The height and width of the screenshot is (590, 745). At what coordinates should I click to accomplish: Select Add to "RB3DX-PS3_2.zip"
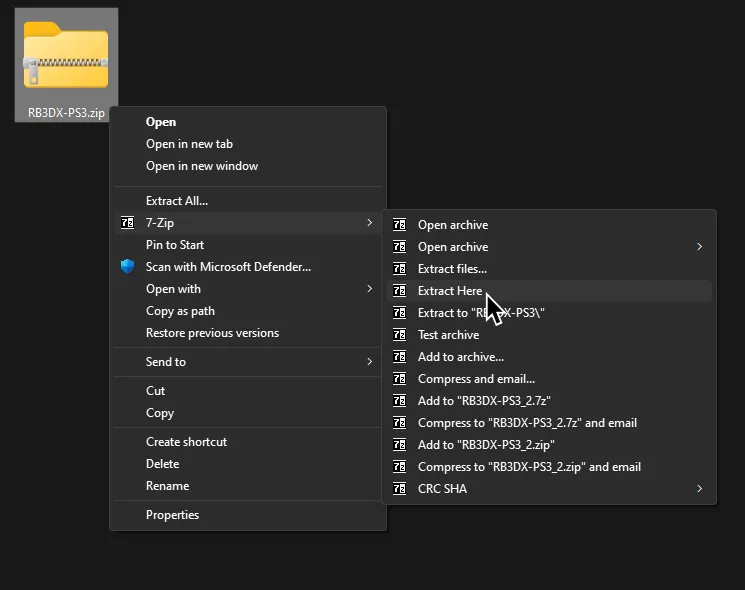549,445
